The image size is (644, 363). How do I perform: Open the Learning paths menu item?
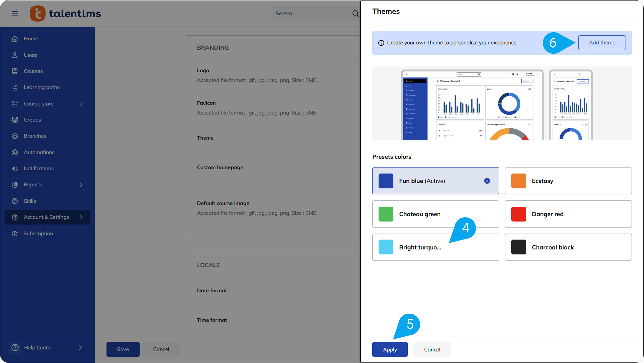tap(41, 87)
